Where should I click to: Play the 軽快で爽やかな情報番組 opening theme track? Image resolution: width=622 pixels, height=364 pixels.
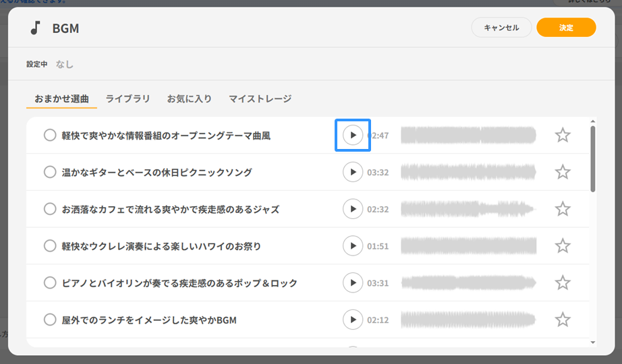(352, 135)
